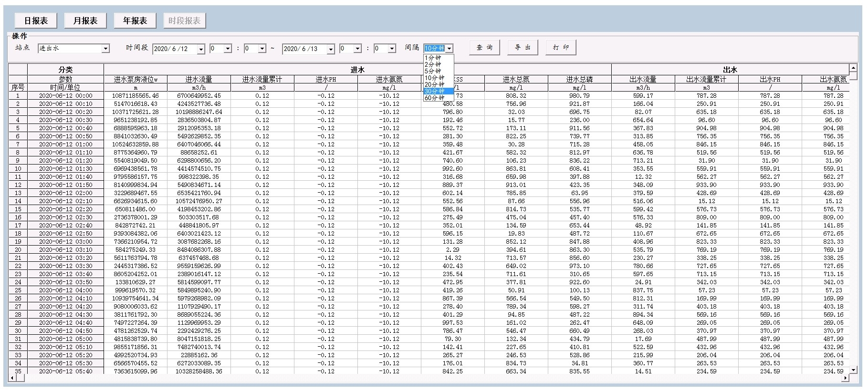Viewport: 868px width, 392px height.
Task: Click the 进水PH column header
Action: (x=326, y=80)
